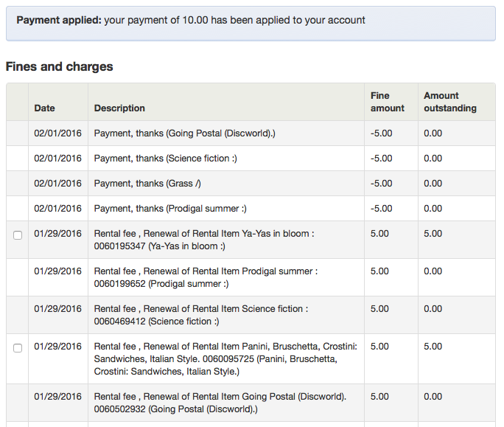Click the Date column header
This screenshot has height=427, width=504.
(45, 108)
